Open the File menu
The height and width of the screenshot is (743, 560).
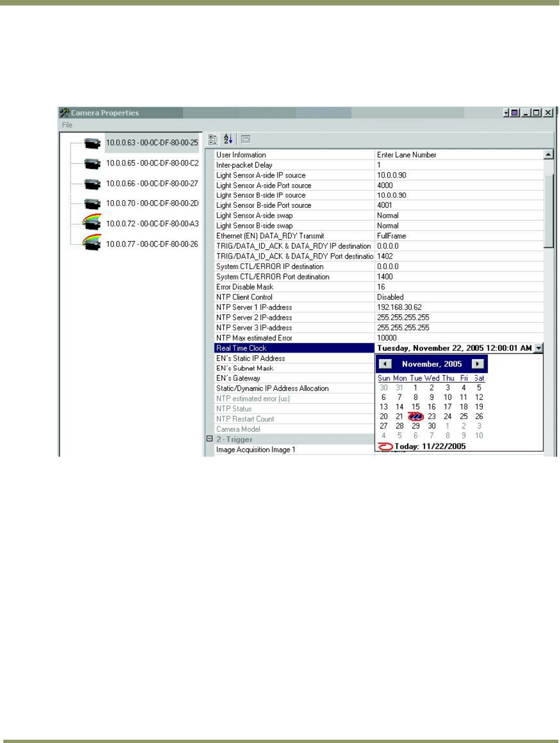point(67,125)
